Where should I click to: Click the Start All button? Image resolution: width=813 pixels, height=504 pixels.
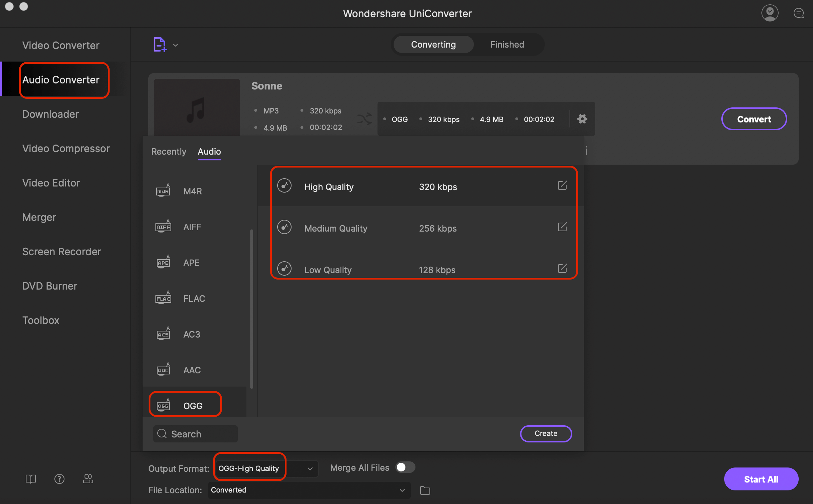(x=761, y=479)
